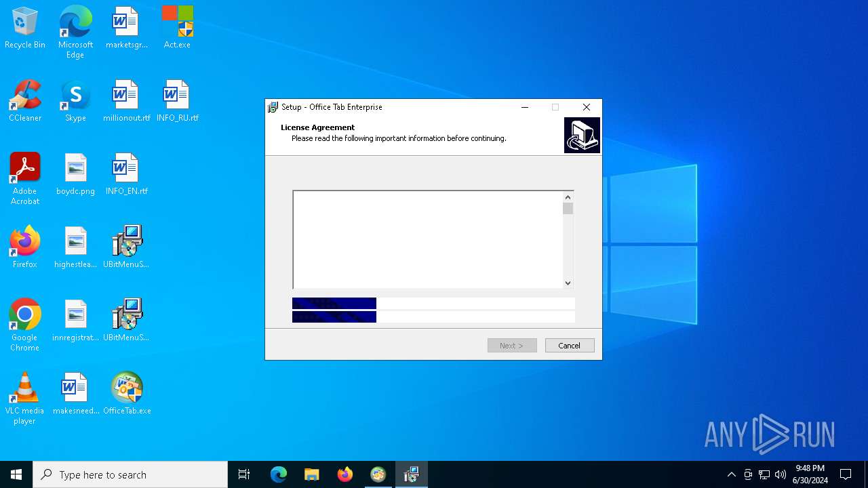Select the Act.exe desktop icon
Viewport: 868px width, 488px height.
click(x=177, y=28)
